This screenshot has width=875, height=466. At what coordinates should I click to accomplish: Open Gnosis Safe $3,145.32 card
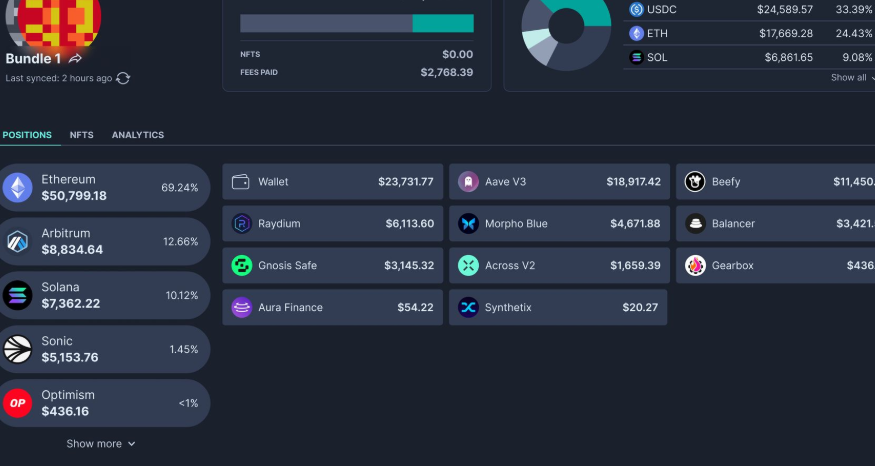[333, 266]
